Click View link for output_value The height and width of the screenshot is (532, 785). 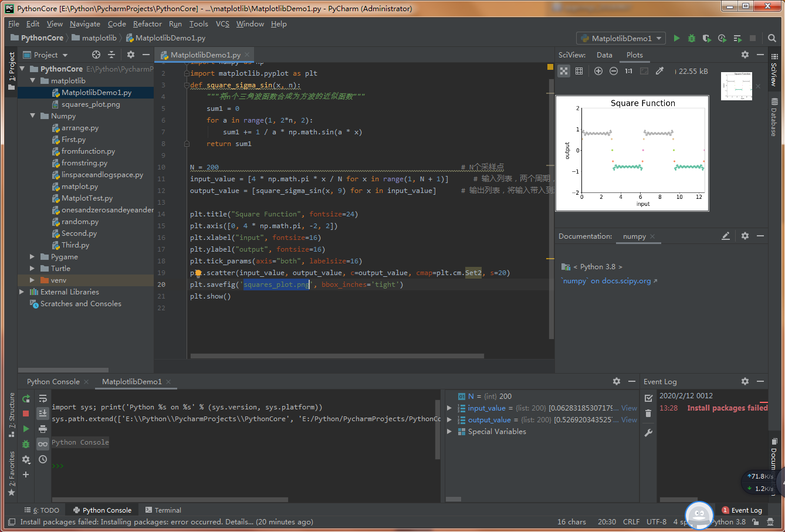click(629, 420)
